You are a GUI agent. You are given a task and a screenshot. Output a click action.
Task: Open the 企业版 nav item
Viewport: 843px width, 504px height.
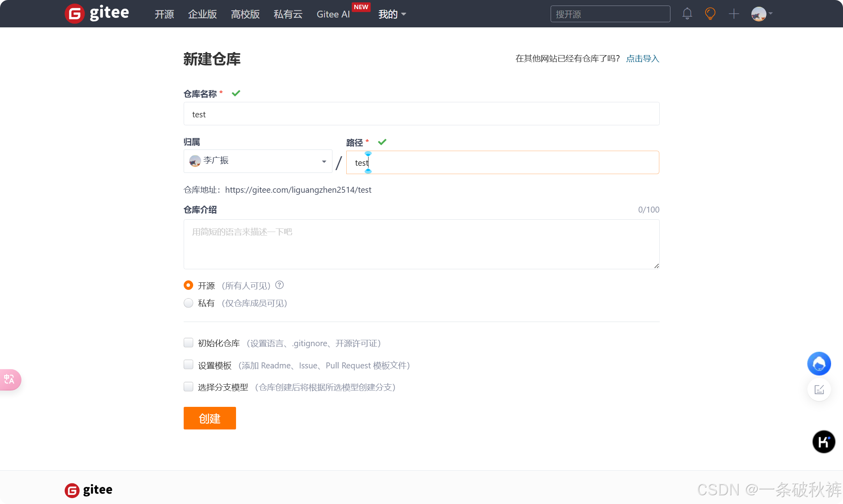[202, 14]
